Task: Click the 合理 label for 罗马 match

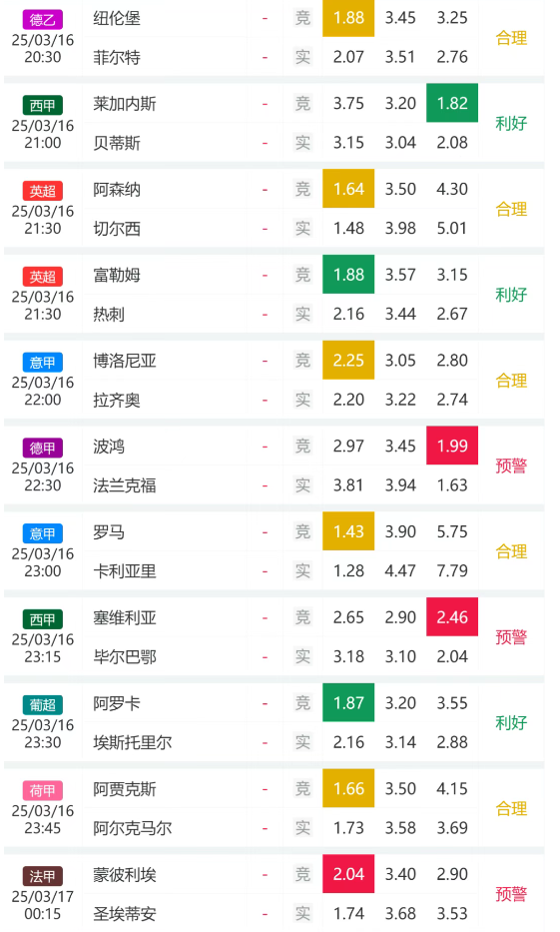Action: pos(511,551)
